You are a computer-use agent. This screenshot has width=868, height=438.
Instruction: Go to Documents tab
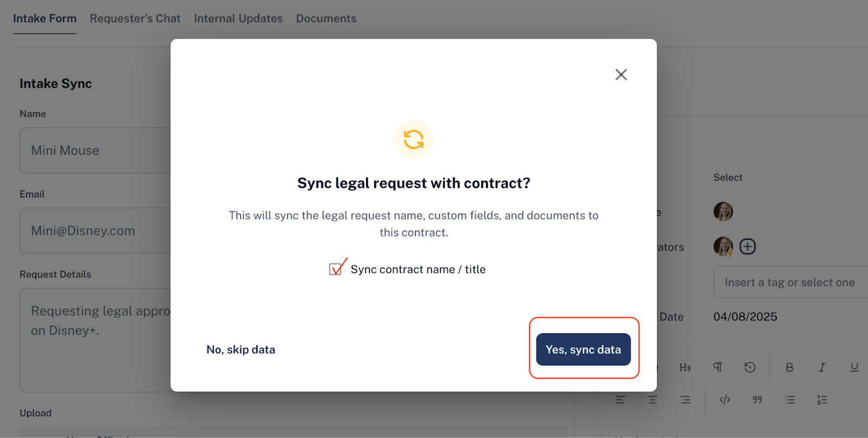click(x=326, y=18)
